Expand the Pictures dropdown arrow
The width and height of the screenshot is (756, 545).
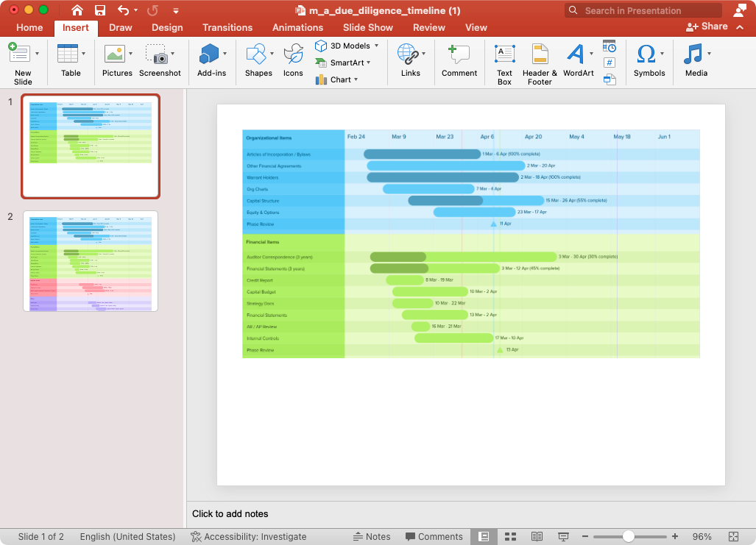[x=130, y=54]
